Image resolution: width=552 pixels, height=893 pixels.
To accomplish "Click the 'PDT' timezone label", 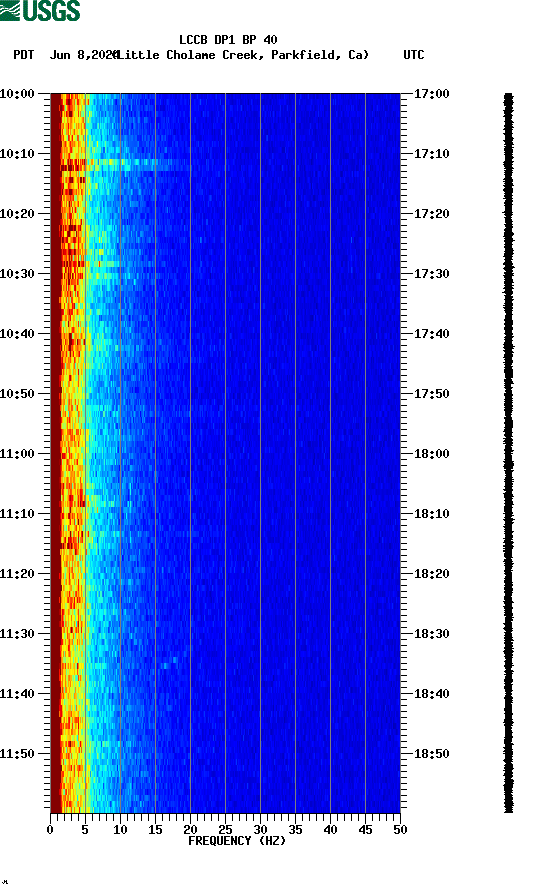I will point(23,55).
